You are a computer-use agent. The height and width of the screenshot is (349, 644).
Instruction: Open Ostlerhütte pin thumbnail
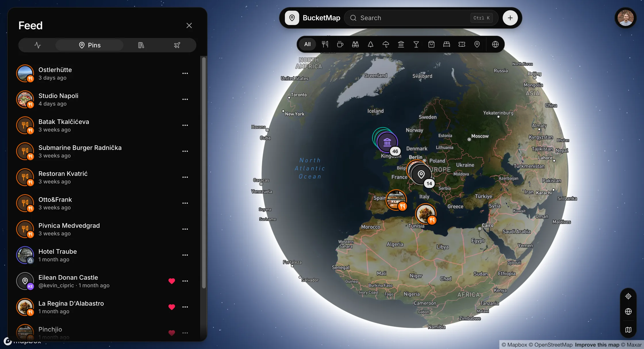[25, 73]
